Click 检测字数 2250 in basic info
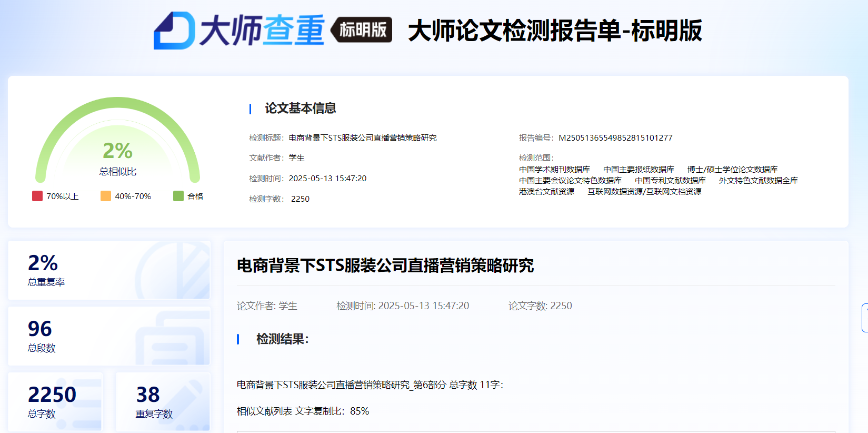The width and height of the screenshot is (868, 433). pyautogui.click(x=280, y=199)
